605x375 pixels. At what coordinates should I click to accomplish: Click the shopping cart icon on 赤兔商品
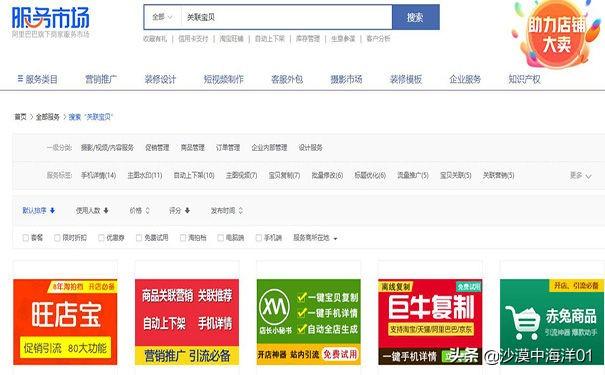click(x=523, y=322)
